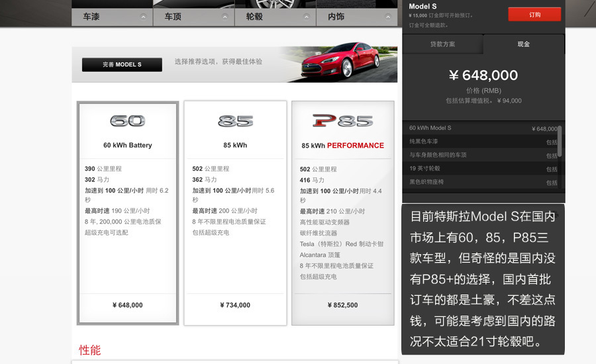Click the 416 马力 spec line
Image resolution: width=596 pixels, height=364 pixels.
(312, 180)
